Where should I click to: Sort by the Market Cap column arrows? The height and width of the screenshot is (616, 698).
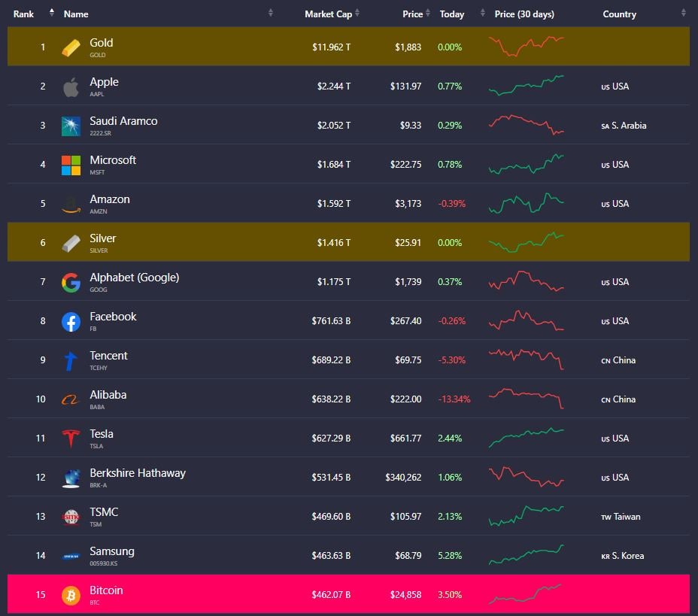point(357,13)
